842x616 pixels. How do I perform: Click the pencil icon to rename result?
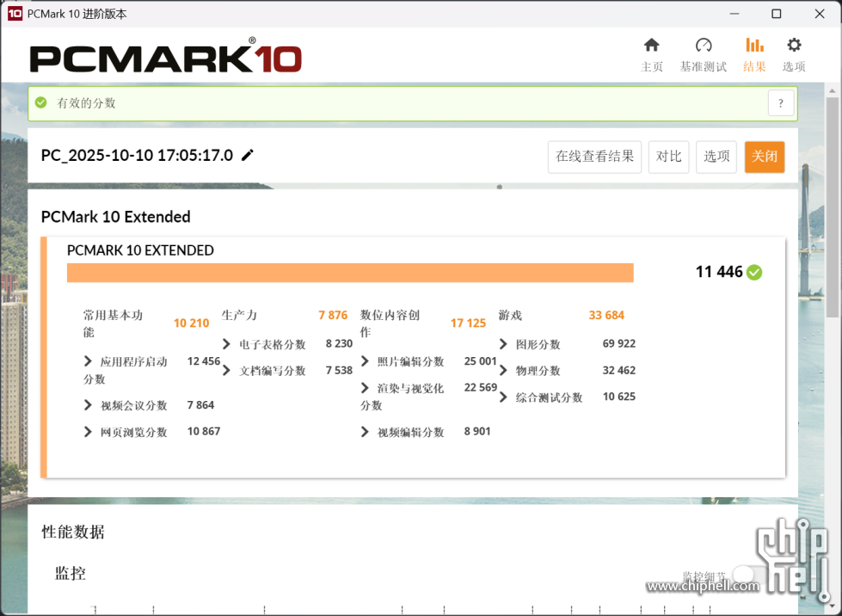tap(247, 156)
